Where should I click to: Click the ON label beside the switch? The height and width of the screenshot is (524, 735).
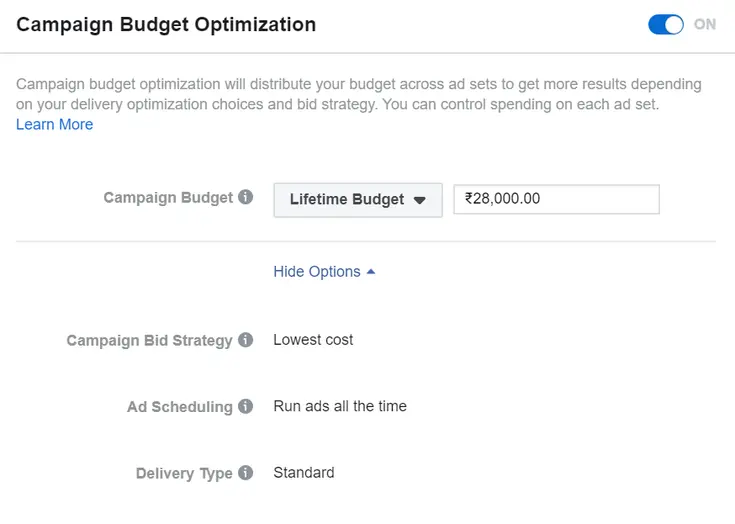pyautogui.click(x=705, y=25)
